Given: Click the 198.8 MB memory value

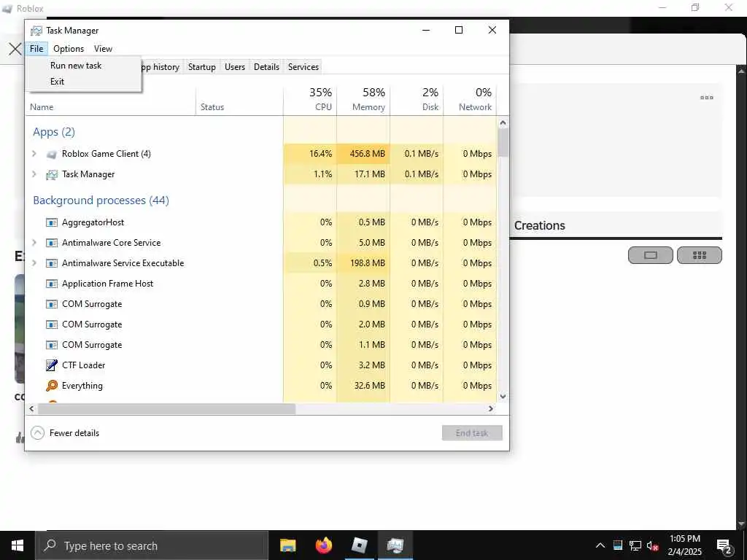Looking at the screenshot, I should click(363, 263).
